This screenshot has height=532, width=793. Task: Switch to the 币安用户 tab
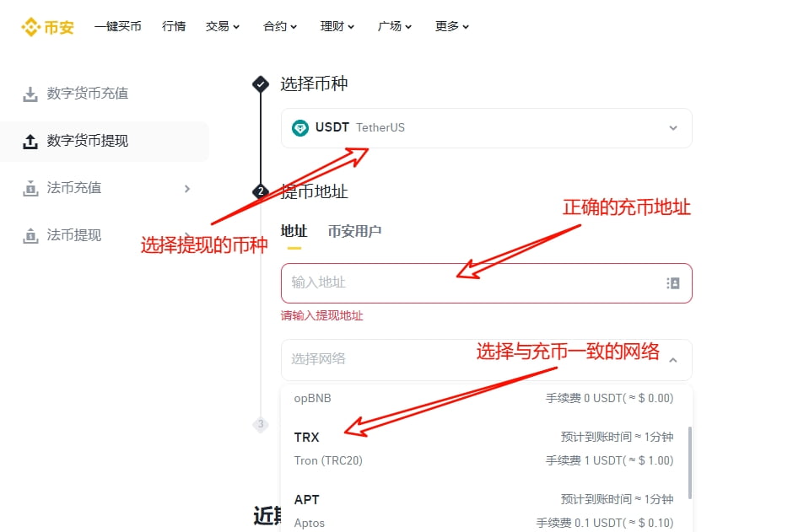[354, 231]
